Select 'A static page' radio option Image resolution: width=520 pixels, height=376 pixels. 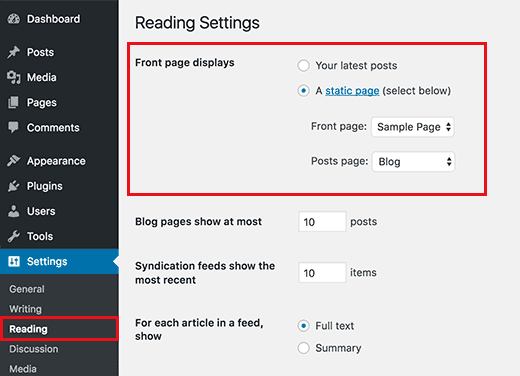tap(303, 91)
